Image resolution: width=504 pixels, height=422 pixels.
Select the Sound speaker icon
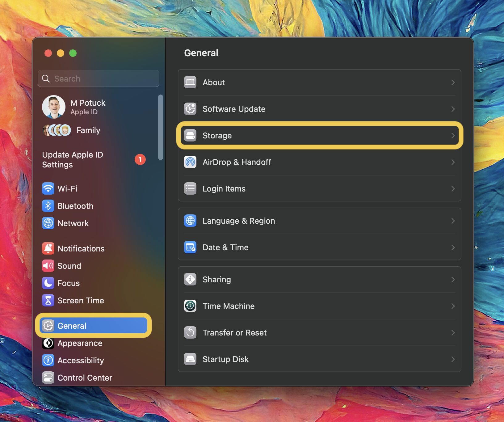coord(48,266)
